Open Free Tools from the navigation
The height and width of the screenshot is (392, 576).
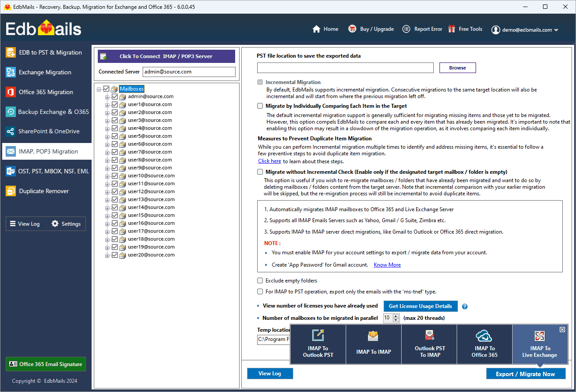(470, 29)
